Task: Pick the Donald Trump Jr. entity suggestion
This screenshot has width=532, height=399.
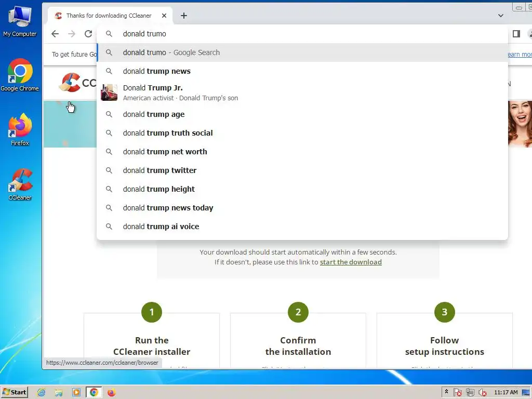Action: tap(302, 92)
